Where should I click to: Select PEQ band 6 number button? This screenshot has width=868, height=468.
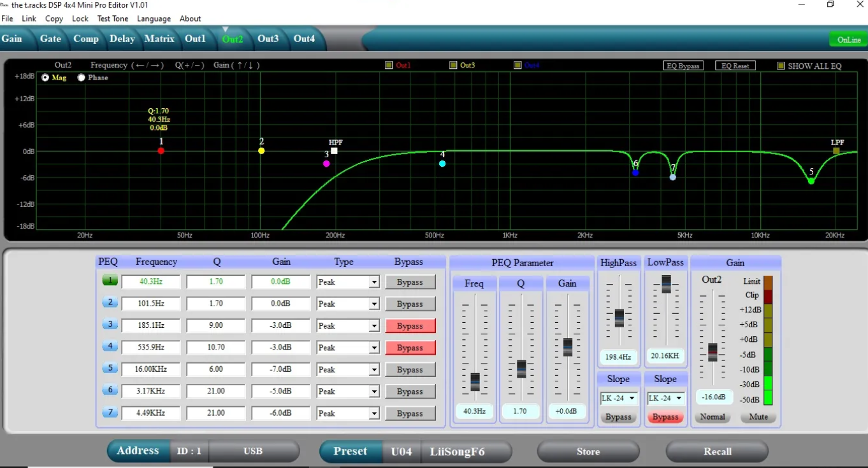(110, 390)
